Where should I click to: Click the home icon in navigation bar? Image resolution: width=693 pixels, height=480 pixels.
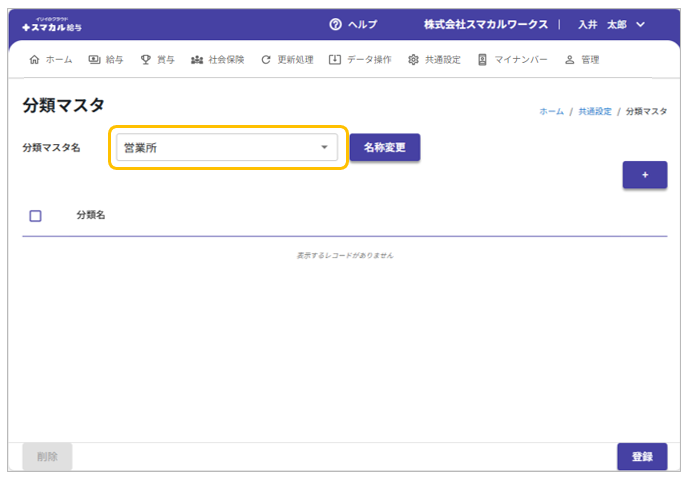(x=35, y=60)
